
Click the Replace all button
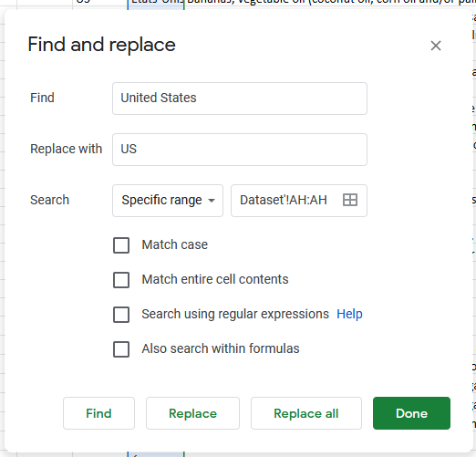(x=306, y=413)
